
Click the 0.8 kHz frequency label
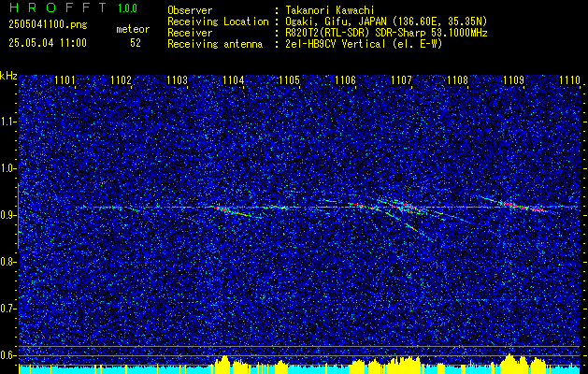coord(8,262)
